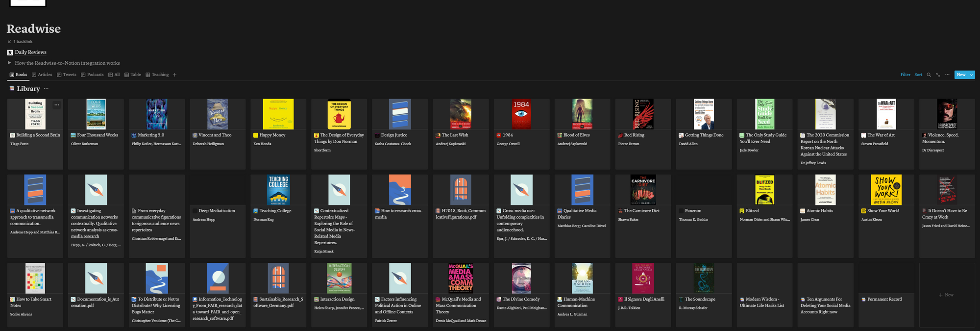Switch to the Articles view tab
980x331 pixels.
click(42, 75)
